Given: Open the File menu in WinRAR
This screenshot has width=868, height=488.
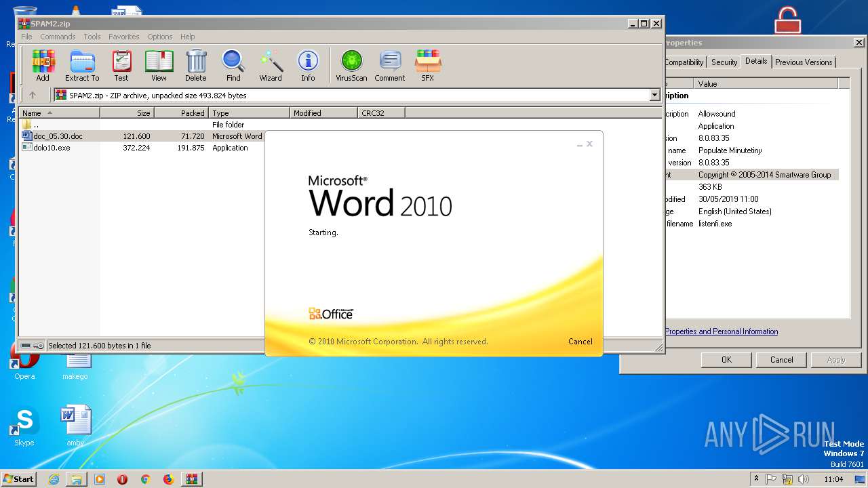Looking at the screenshot, I should click(x=26, y=37).
